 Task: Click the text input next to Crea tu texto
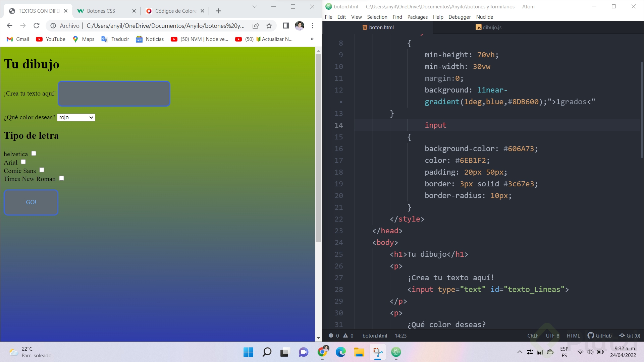pos(114,94)
